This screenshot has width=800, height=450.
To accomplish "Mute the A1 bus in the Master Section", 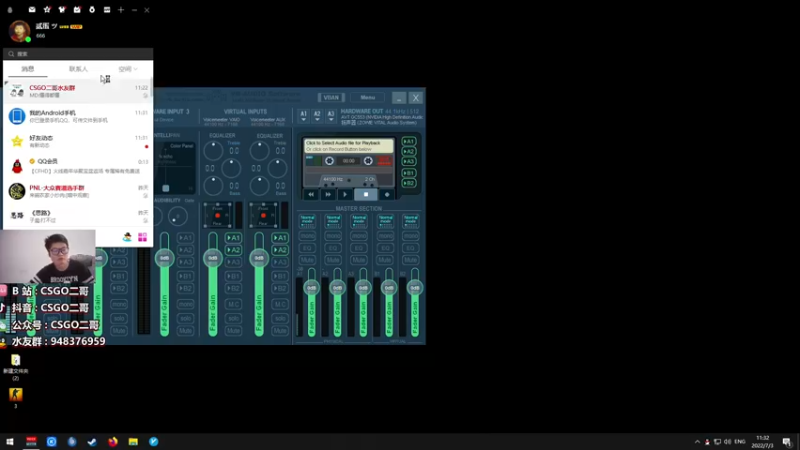I will pyautogui.click(x=307, y=260).
